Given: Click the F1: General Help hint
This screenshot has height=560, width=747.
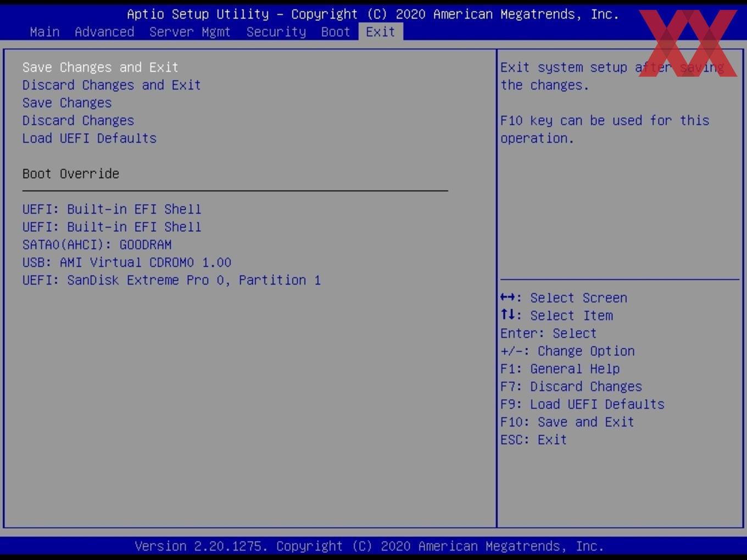Looking at the screenshot, I should (560, 369).
